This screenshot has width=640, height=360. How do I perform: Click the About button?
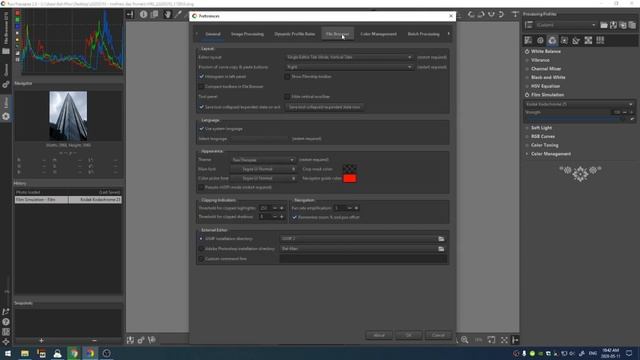[379, 335]
